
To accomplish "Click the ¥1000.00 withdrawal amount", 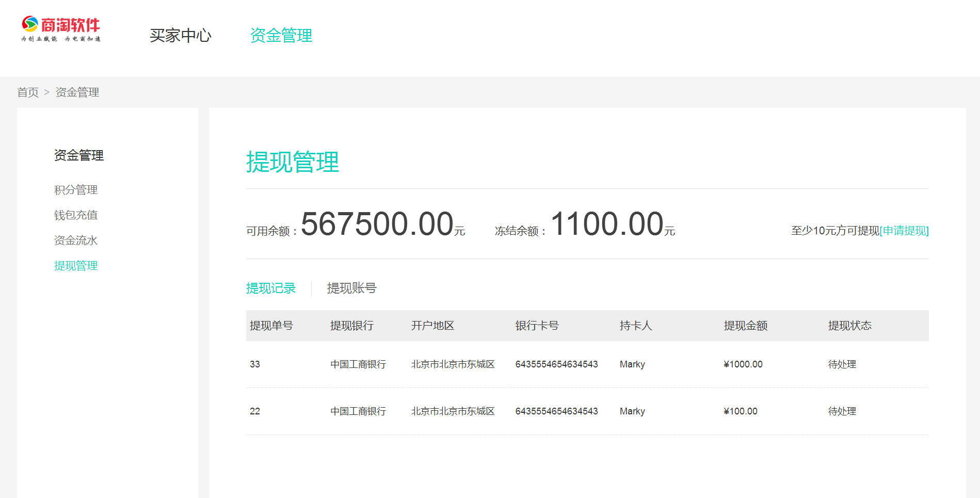I will (743, 364).
